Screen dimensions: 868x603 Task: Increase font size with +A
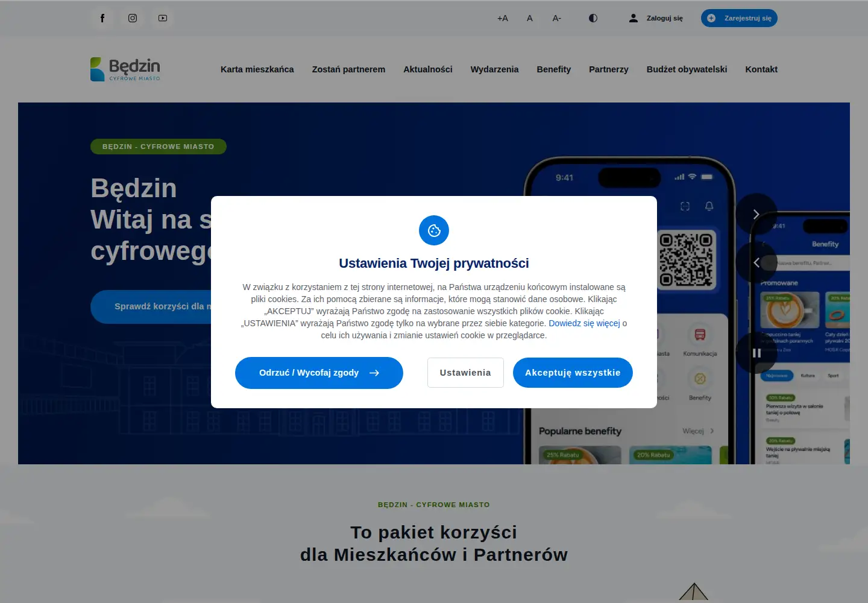point(503,18)
